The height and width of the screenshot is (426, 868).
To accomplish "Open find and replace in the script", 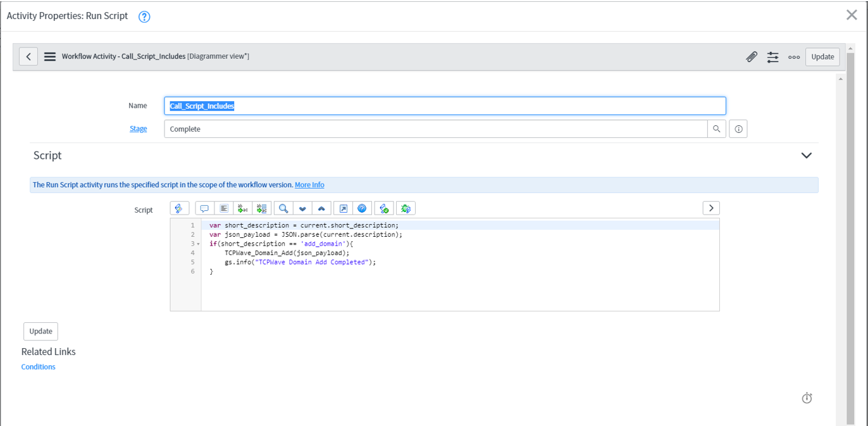I will [242, 208].
